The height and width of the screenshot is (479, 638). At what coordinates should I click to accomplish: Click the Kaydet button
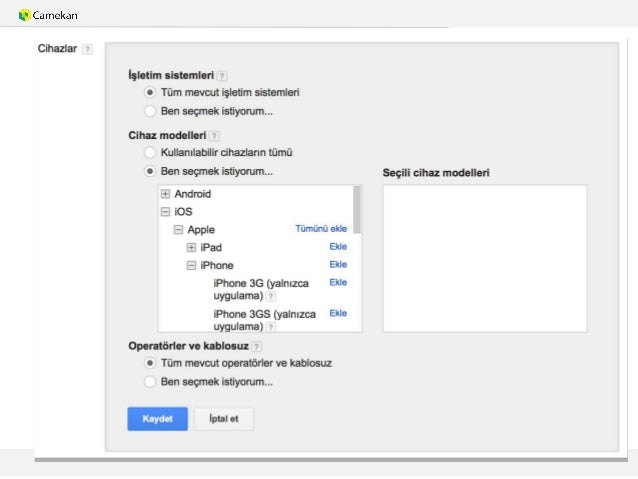click(157, 419)
